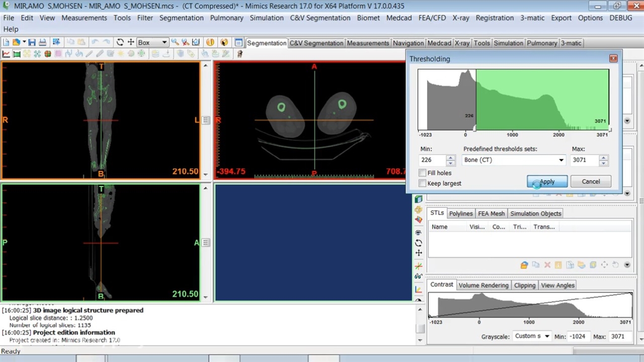Click the Rotate icon in main toolbar

tap(120, 43)
